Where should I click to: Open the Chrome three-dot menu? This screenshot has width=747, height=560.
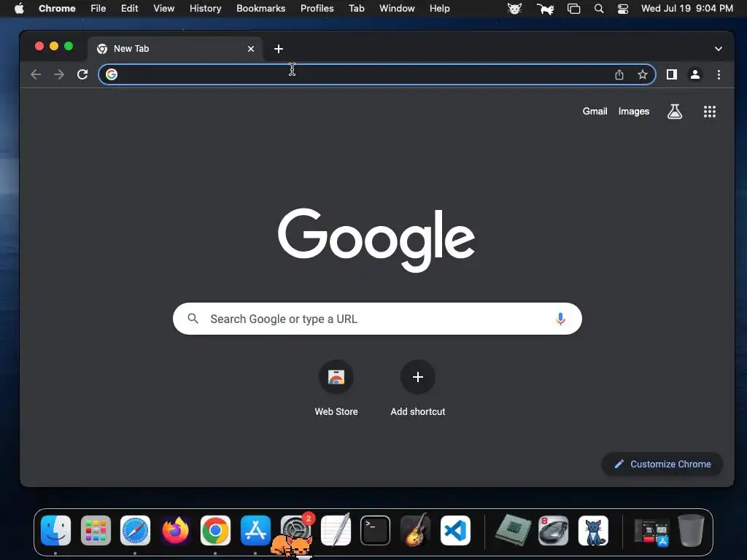[719, 74]
